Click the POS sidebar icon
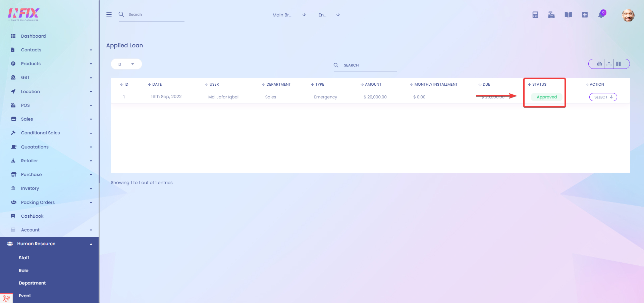Image resolution: width=644 pixels, height=303 pixels. tap(13, 105)
